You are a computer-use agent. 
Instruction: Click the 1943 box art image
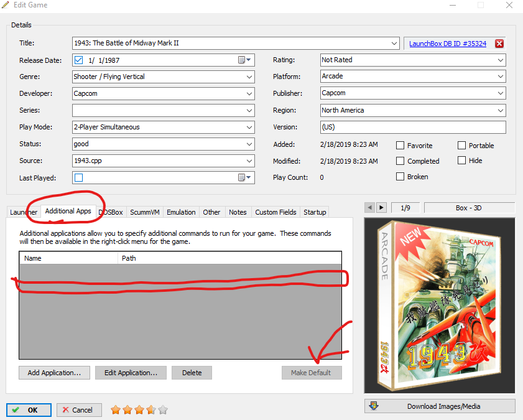coord(440,306)
